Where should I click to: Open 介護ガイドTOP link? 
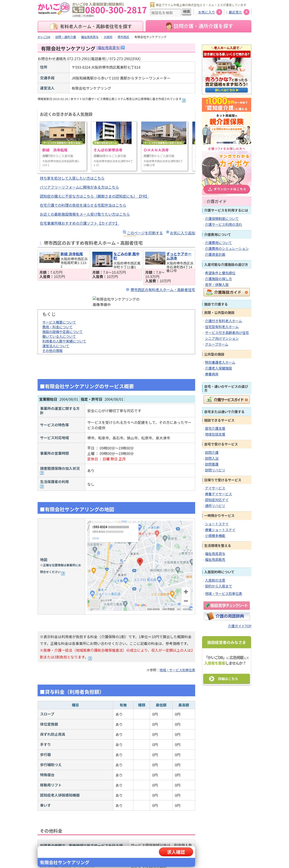click(239, 626)
